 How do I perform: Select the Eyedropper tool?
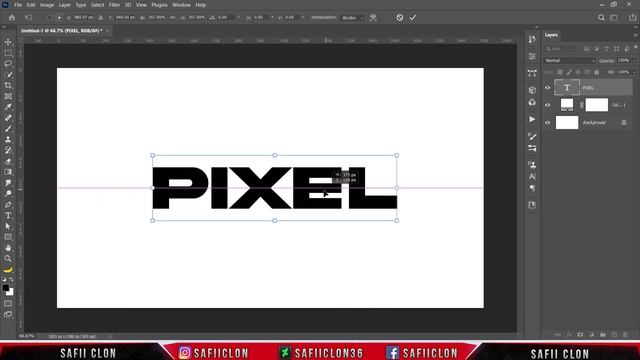(8, 107)
